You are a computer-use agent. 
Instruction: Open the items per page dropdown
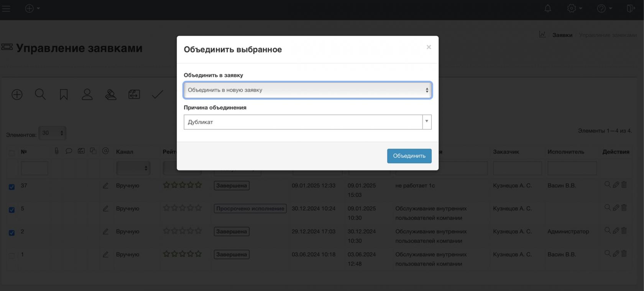[53, 133]
